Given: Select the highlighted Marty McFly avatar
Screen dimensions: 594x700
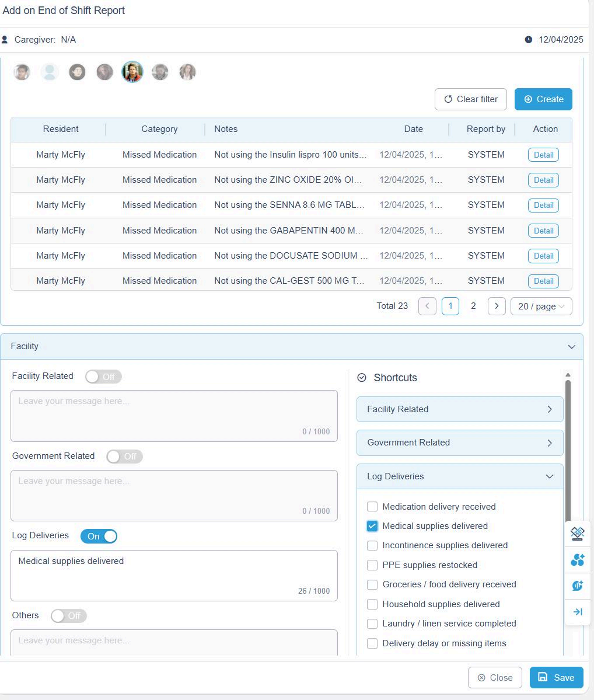Looking at the screenshot, I should click(x=132, y=72).
